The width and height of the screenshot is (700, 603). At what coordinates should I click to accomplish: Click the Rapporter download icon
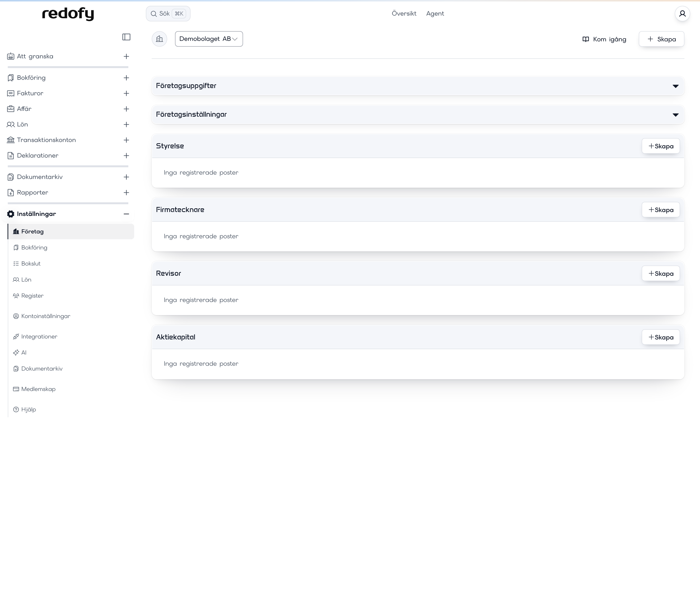[11, 193]
